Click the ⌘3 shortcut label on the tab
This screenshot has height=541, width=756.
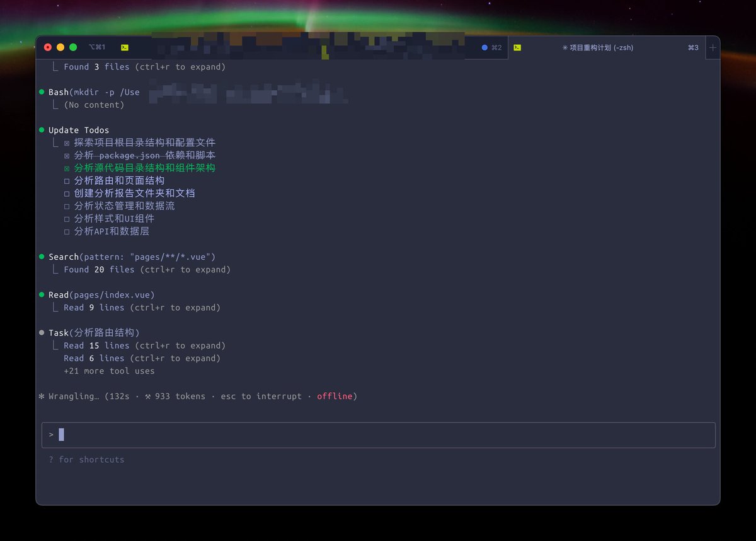tap(693, 48)
